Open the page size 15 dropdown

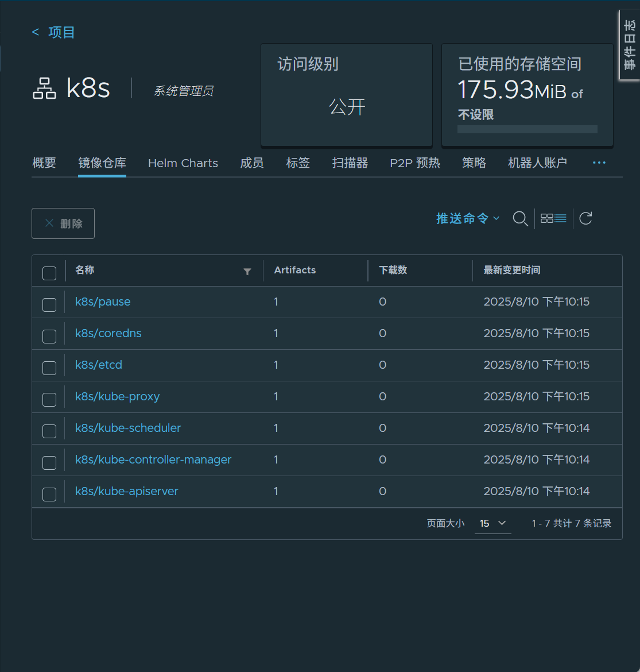(x=492, y=523)
